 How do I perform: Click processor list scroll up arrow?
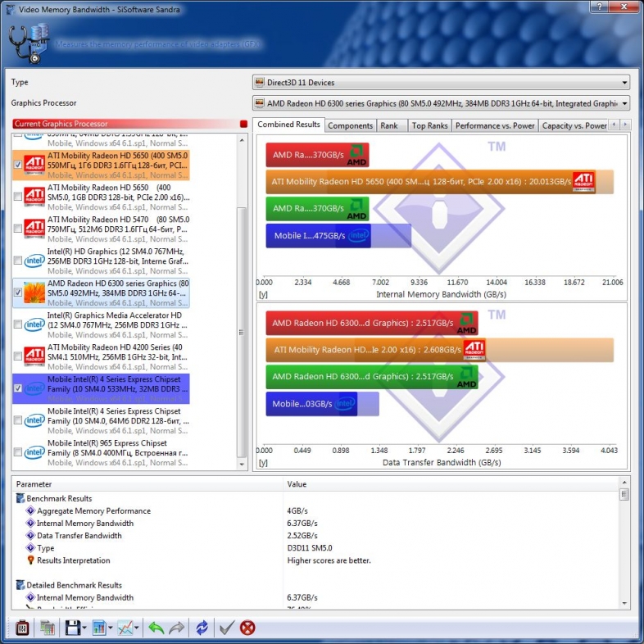(x=242, y=140)
